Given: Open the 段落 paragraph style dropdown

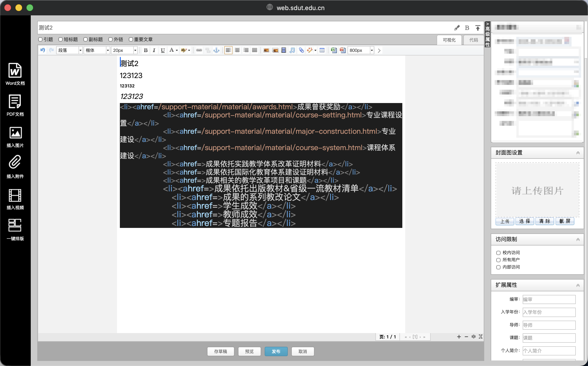Looking at the screenshot, I should pyautogui.click(x=69, y=50).
